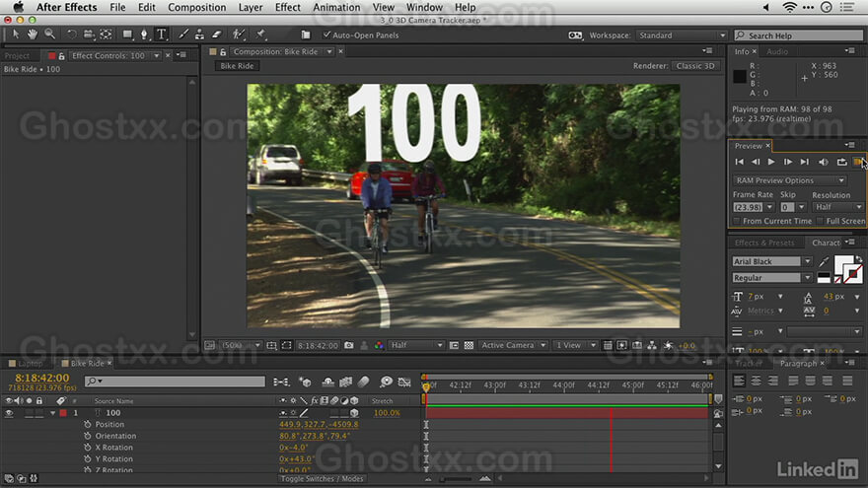Start RAM Preview button
Viewport: 868px width, 488px height.
(x=857, y=162)
